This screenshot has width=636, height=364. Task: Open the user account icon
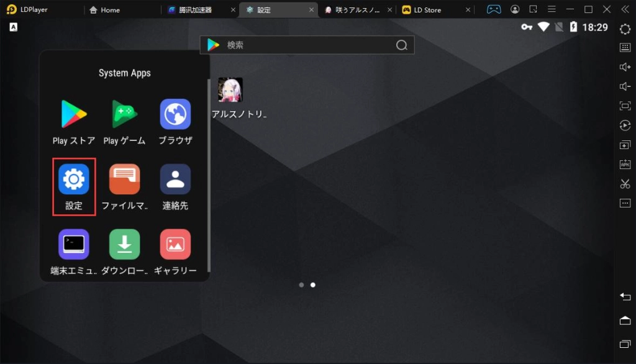pyautogui.click(x=515, y=9)
